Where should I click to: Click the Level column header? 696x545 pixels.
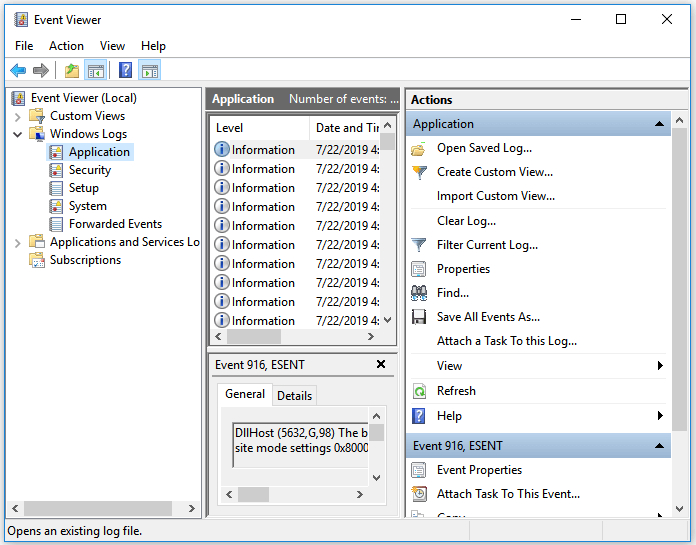pyautogui.click(x=229, y=128)
